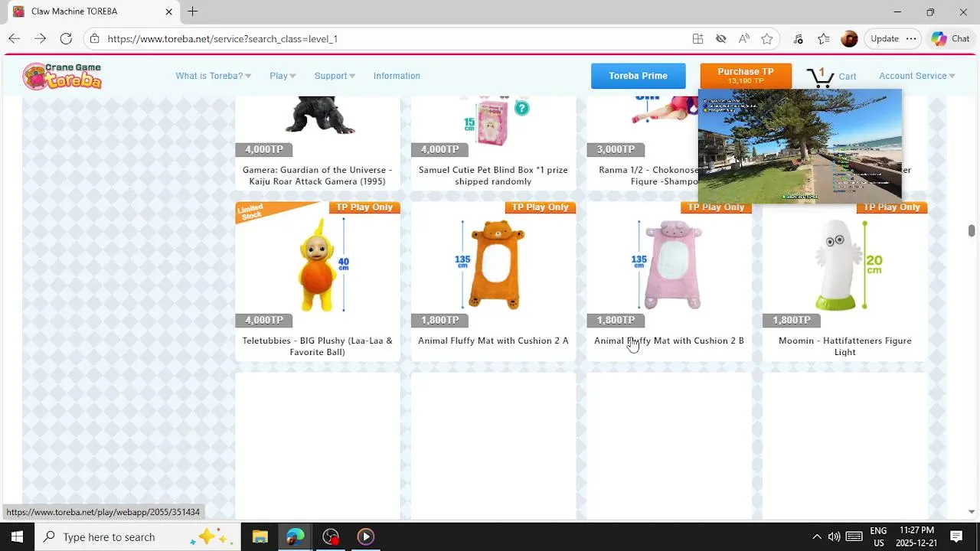
Task: Click the Purchase TP button
Action: 745,76
